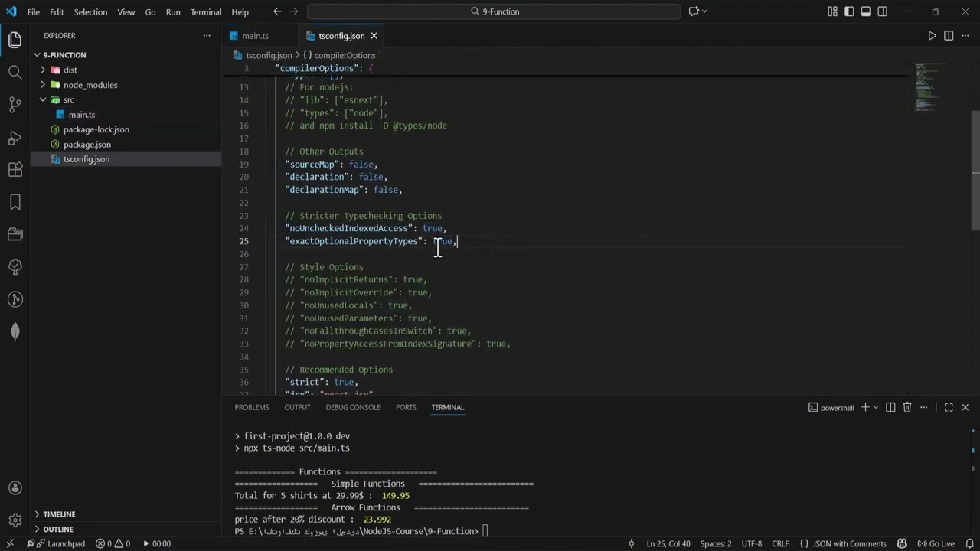980x551 pixels.
Task: Click the Explorer files icon
Action: click(x=15, y=41)
